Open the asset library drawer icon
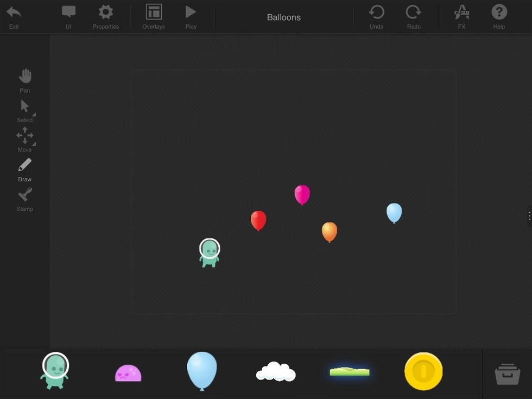 point(508,374)
